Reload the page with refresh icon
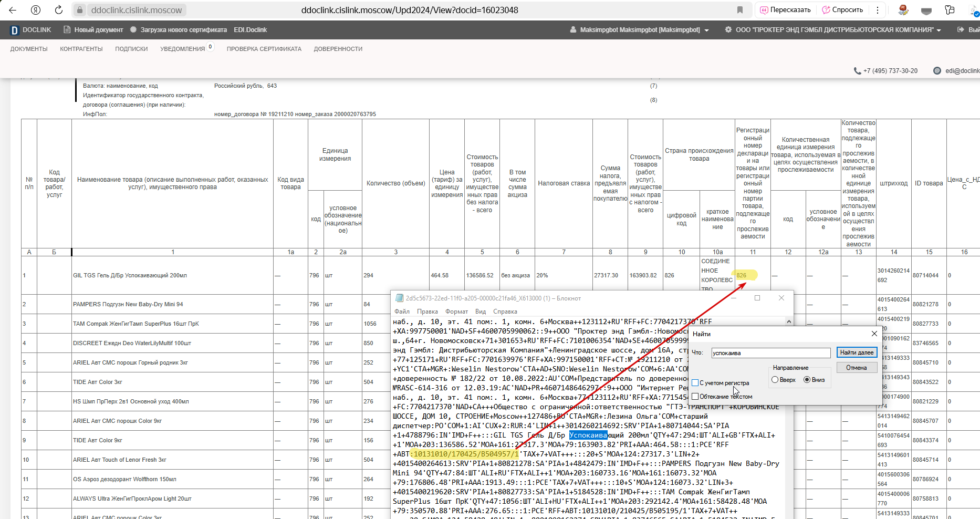The image size is (980, 519). (x=59, y=10)
